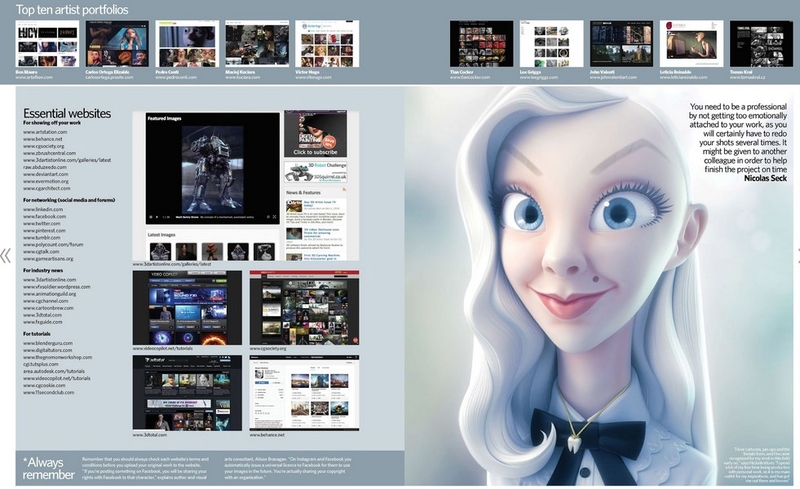Open www.pinterest.com link
The image size is (800, 489).
(44, 231)
